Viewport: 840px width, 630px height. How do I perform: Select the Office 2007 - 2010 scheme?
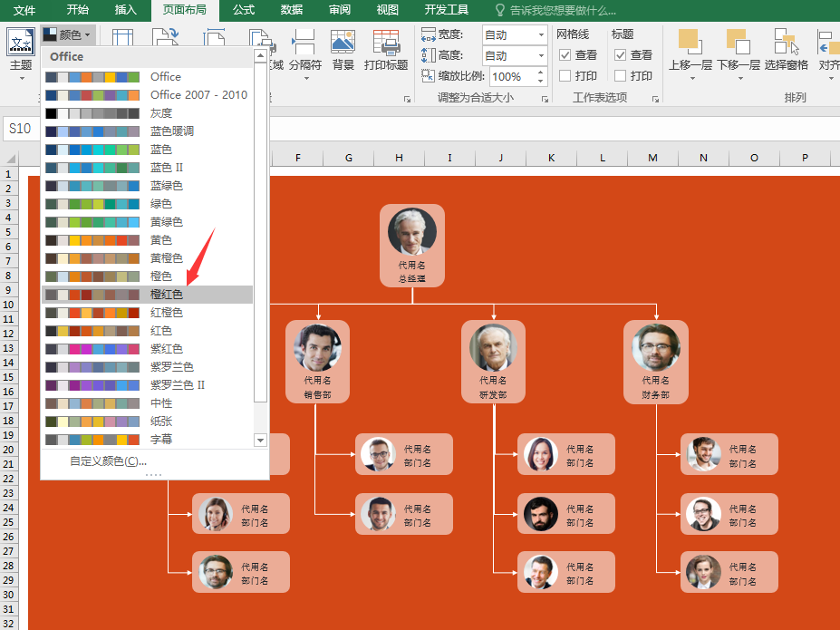pos(147,95)
